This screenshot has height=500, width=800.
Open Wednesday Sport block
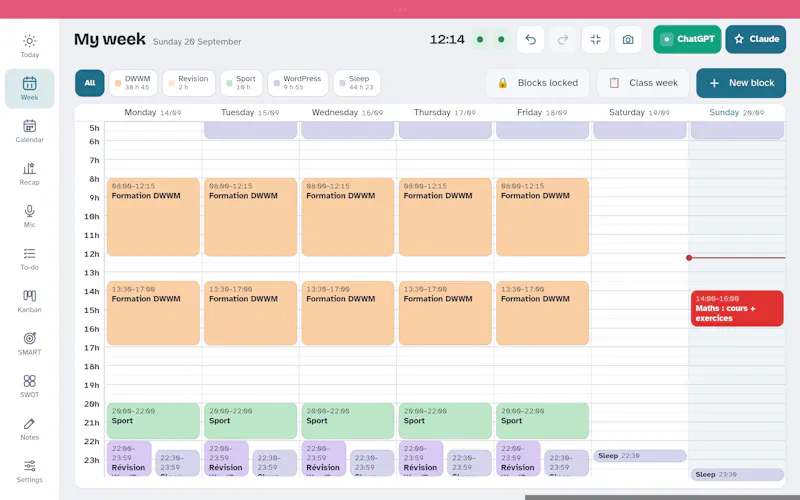[348, 421]
